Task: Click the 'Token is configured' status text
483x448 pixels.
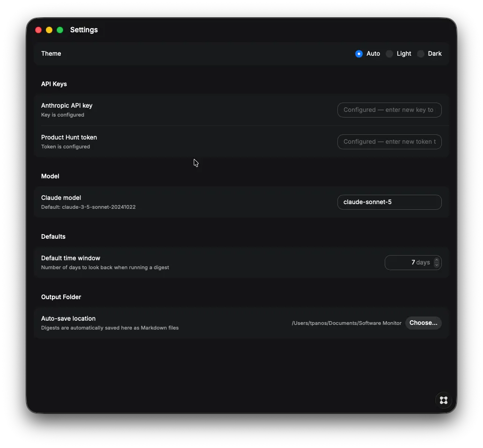Action: [66, 147]
